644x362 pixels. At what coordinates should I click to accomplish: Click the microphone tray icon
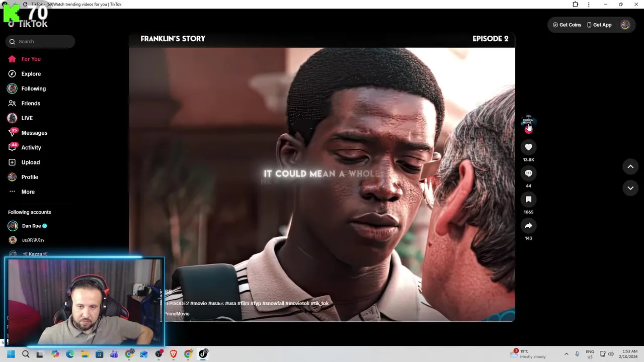(x=577, y=354)
